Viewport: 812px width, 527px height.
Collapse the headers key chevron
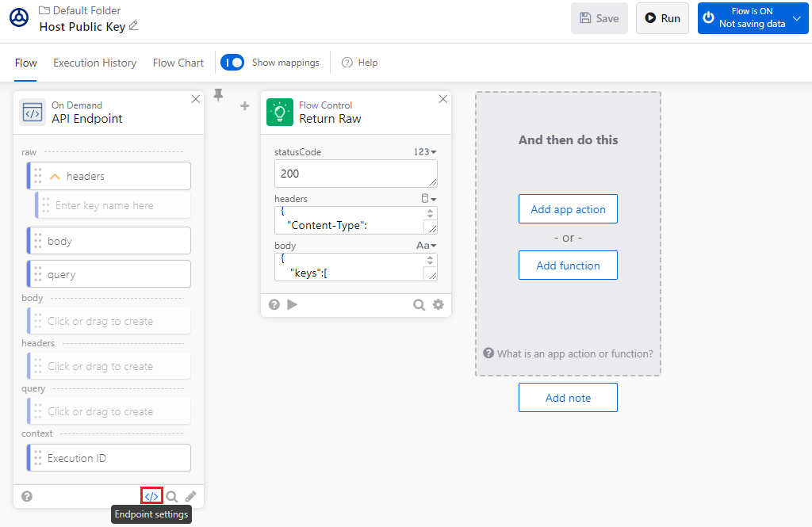click(x=55, y=177)
